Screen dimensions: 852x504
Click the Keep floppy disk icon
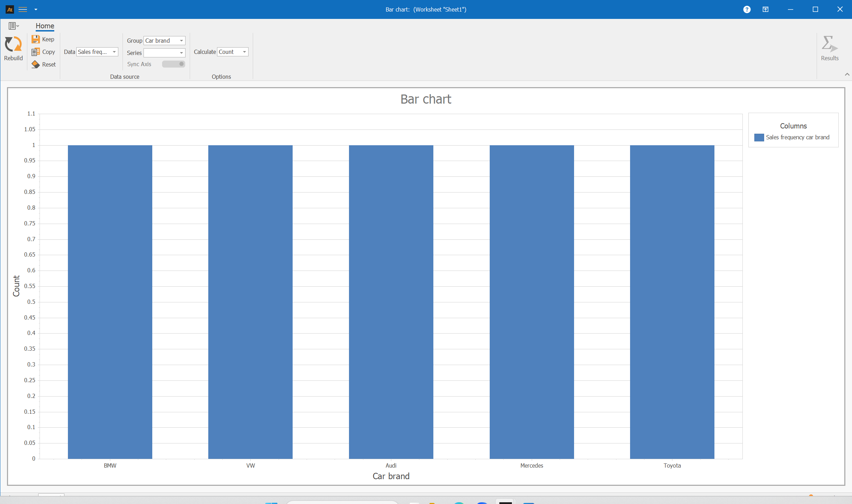[x=35, y=39]
